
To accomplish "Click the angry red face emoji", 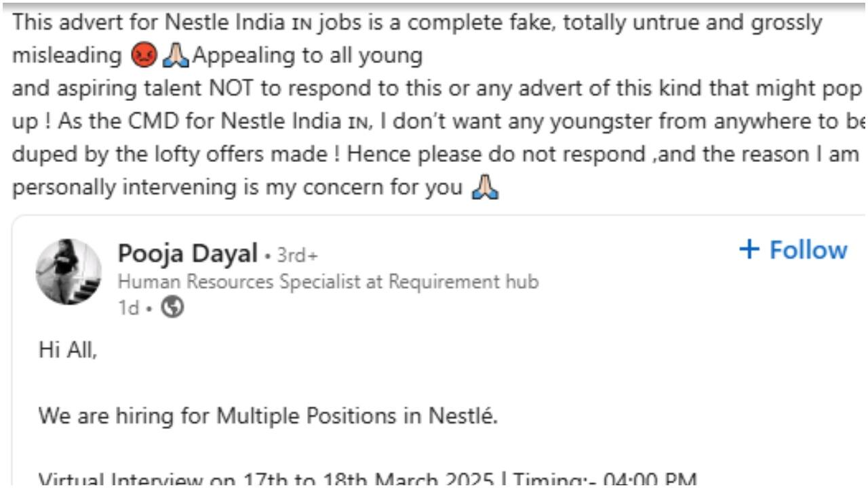I will [143, 56].
